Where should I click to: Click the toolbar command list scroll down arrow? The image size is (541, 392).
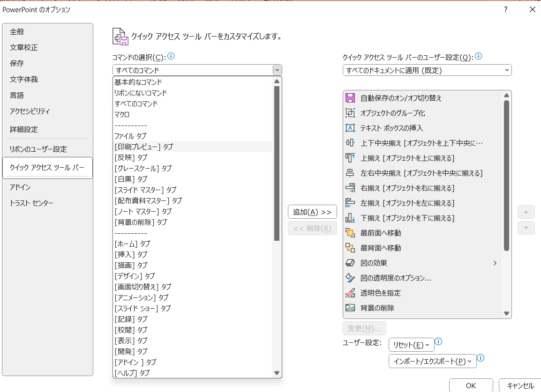pos(506,313)
